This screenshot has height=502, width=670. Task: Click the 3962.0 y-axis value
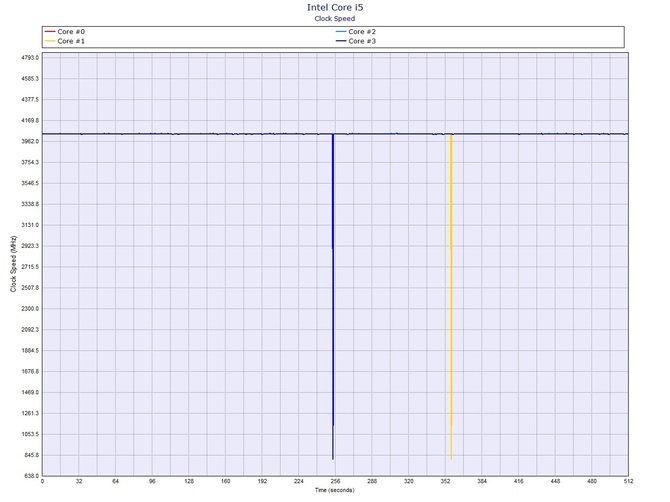tap(30, 141)
